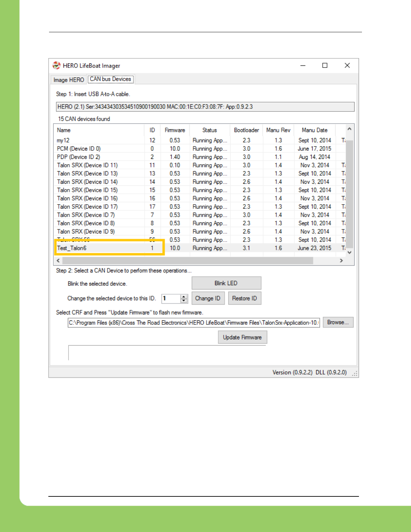Click the 0.10 firmware value for Talon ID 11
411x532 pixels.
coord(175,165)
